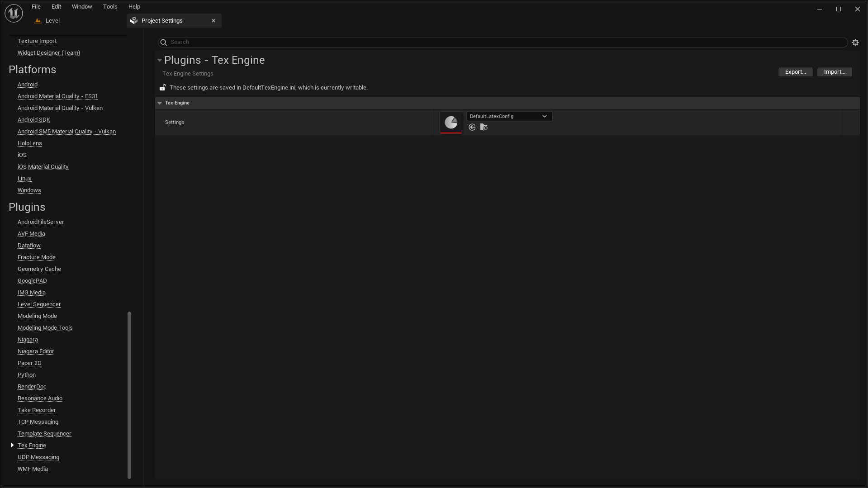This screenshot has height=488, width=868.
Task: Open Texture Import settings
Action: pos(37,41)
